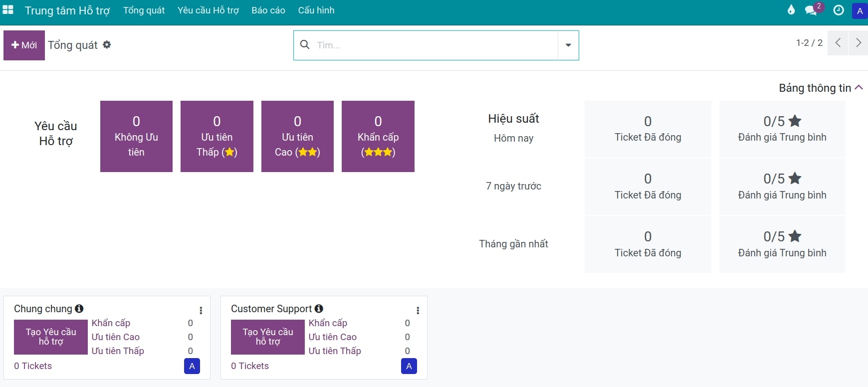Go to the next page arrow
868x387 pixels.
click(859, 43)
